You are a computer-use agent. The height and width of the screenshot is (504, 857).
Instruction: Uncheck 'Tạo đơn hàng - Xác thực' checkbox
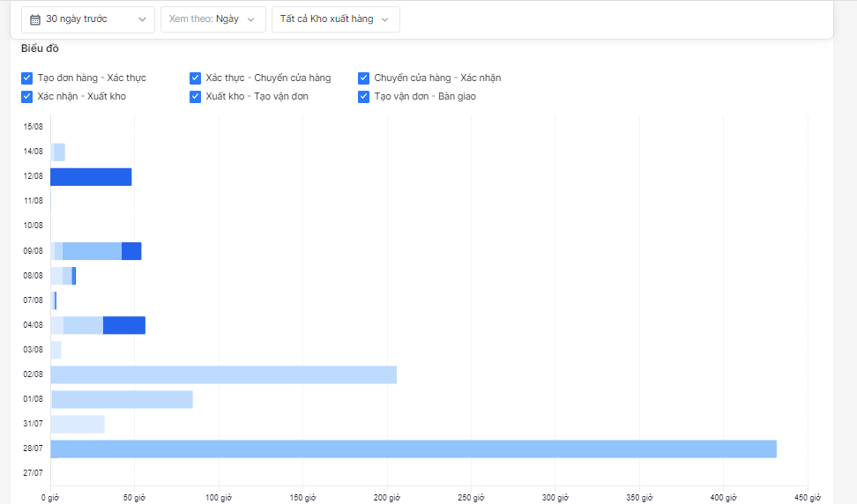tap(26, 78)
